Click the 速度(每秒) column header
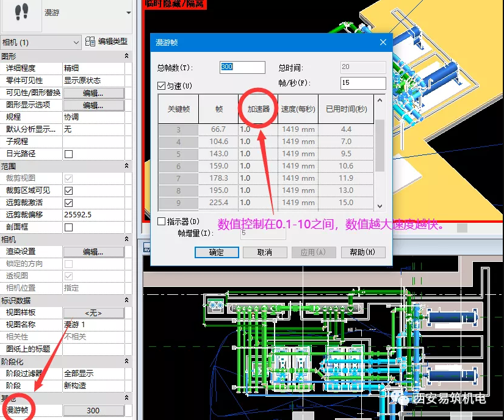The image size is (504, 420). 298,109
